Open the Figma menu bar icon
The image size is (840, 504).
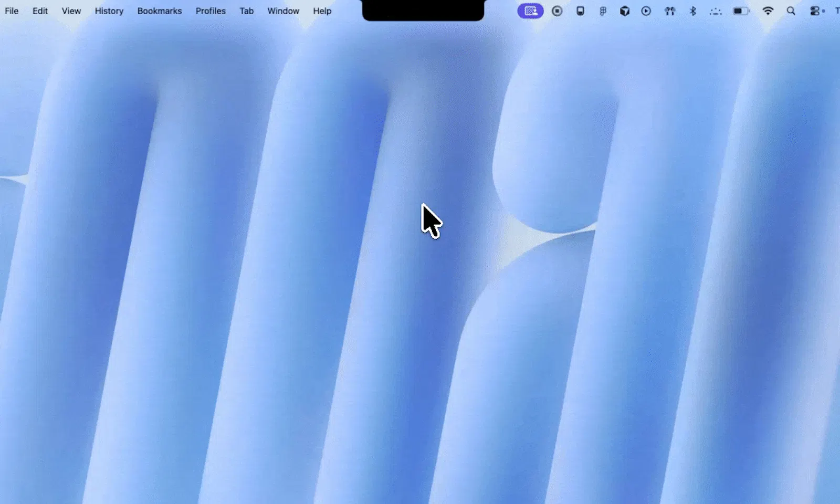pos(603,10)
